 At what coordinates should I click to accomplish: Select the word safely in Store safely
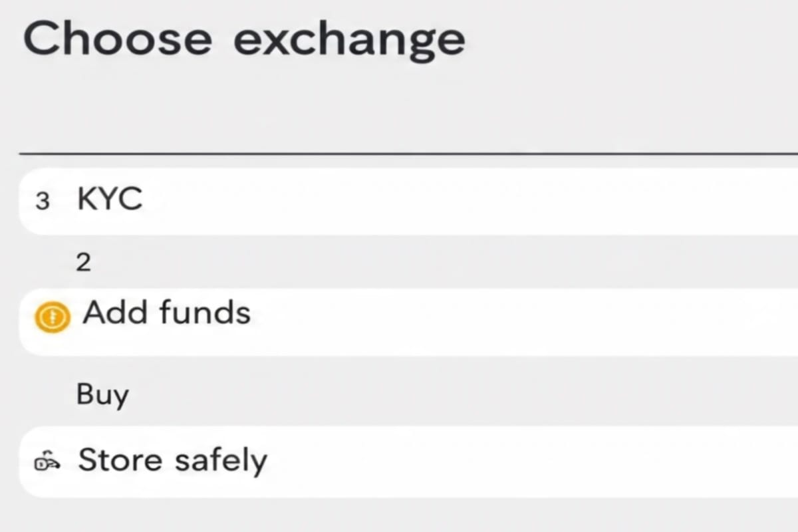click(220, 460)
